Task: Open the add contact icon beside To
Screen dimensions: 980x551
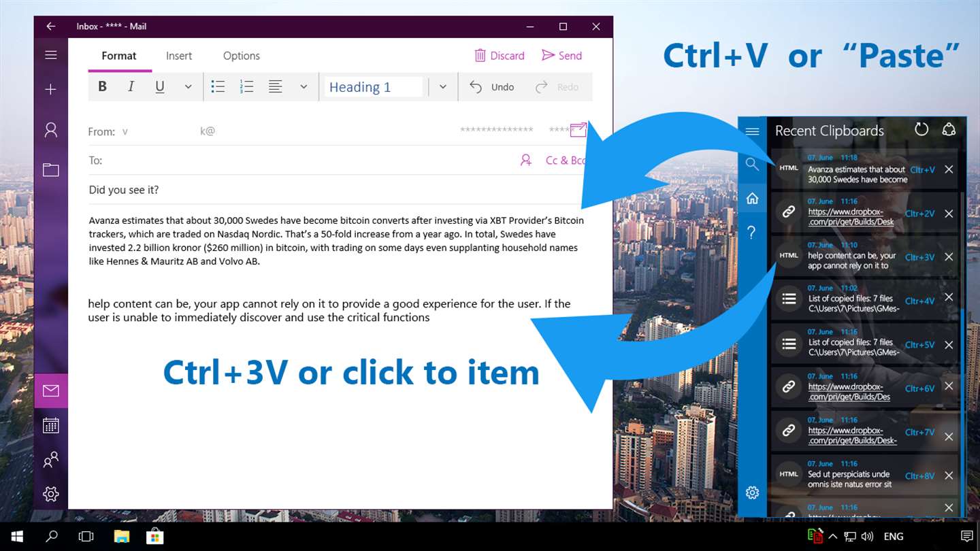Action: coord(526,161)
